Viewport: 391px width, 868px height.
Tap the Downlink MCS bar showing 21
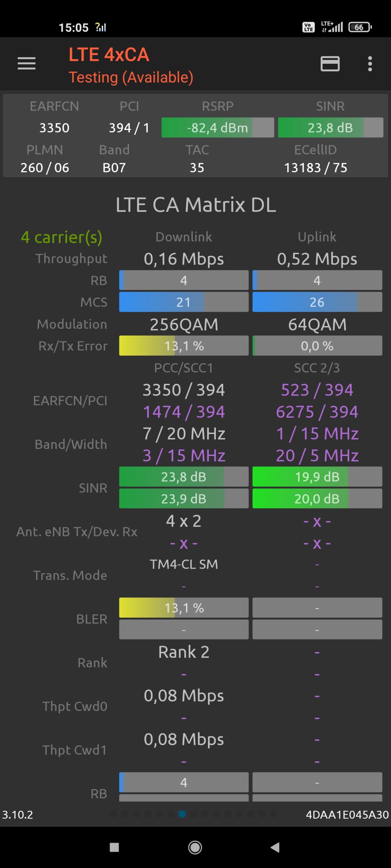click(184, 302)
